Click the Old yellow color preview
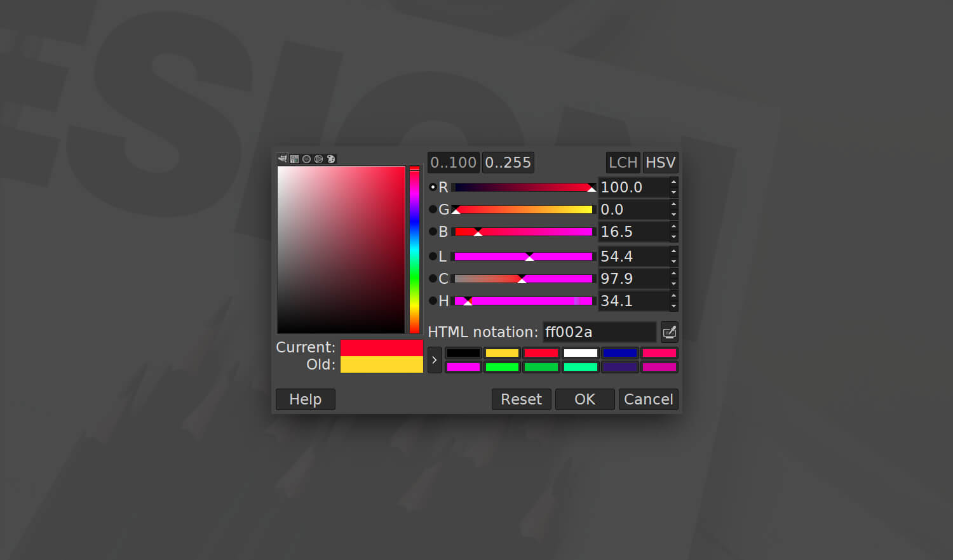The width and height of the screenshot is (953, 560). pyautogui.click(x=382, y=364)
